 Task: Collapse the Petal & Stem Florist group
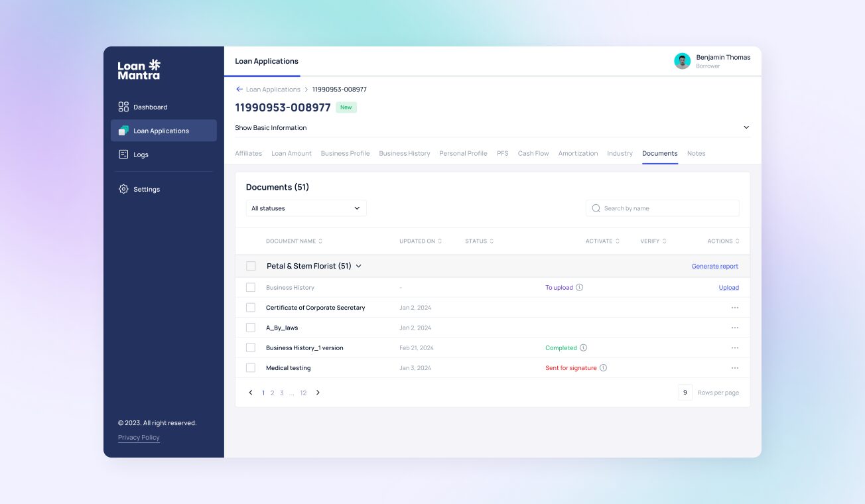point(358,265)
